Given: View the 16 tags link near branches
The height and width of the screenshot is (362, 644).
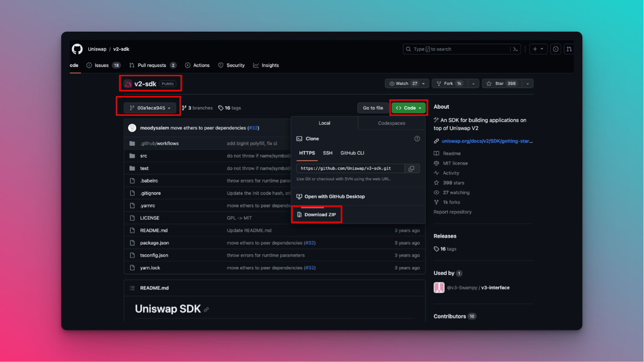Looking at the screenshot, I should (230, 108).
